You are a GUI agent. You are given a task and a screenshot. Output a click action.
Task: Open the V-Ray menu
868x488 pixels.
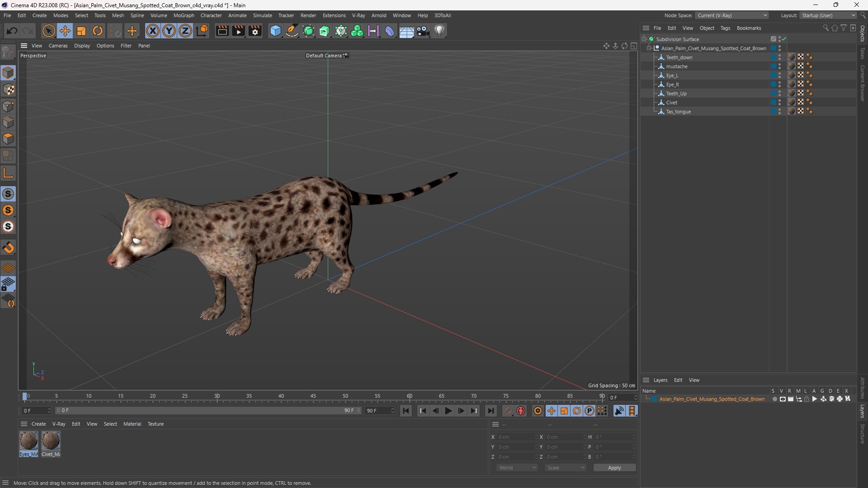point(359,15)
